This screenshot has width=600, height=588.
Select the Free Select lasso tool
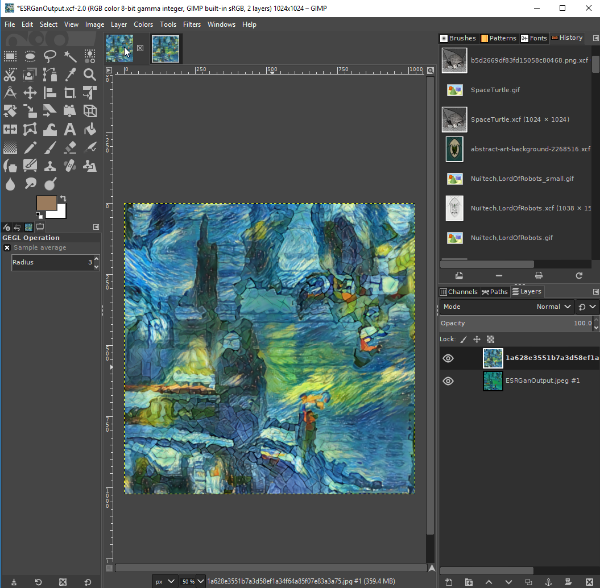[x=50, y=56]
